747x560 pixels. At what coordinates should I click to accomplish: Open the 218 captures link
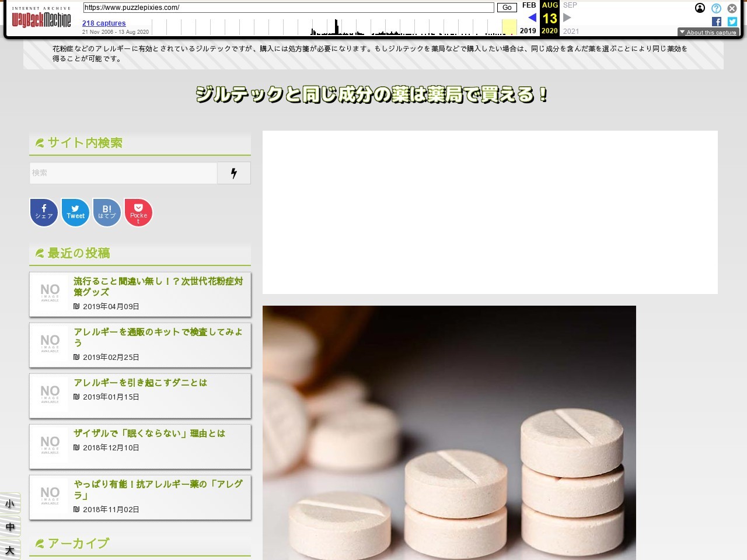(x=104, y=23)
